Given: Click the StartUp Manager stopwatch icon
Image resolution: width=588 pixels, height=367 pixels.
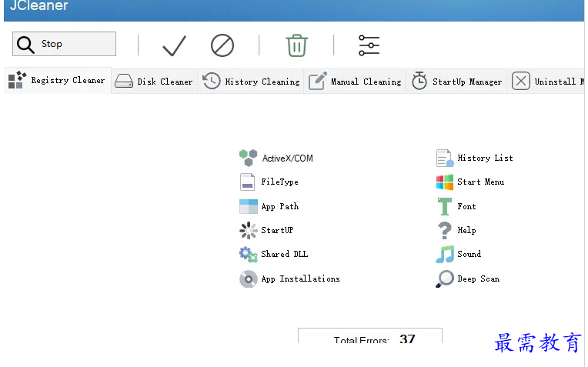Looking at the screenshot, I should click(419, 81).
